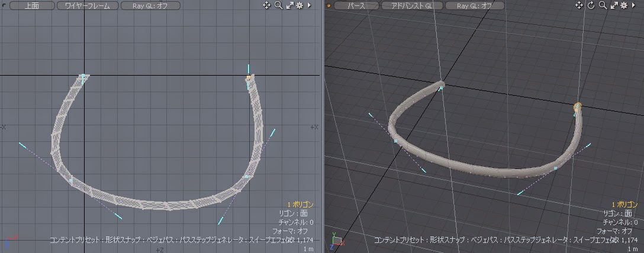Select the orange highlighted curve point in top view
The width and height of the screenshot is (644, 253).
pyautogui.click(x=249, y=77)
